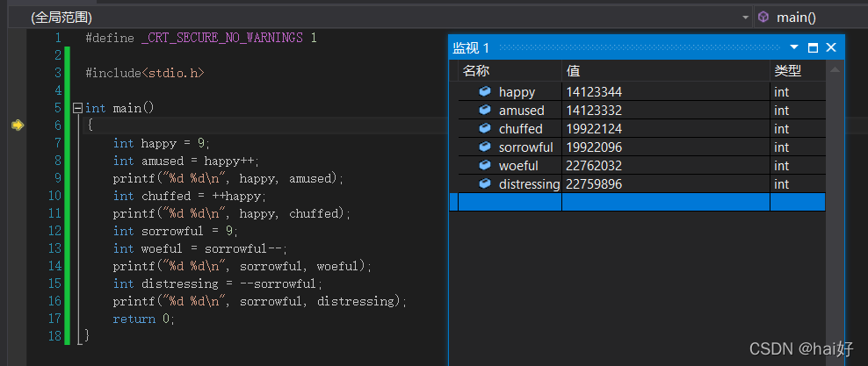Click the yellow current-statement arrow in the margin
The width and height of the screenshot is (868, 366).
pos(17,126)
